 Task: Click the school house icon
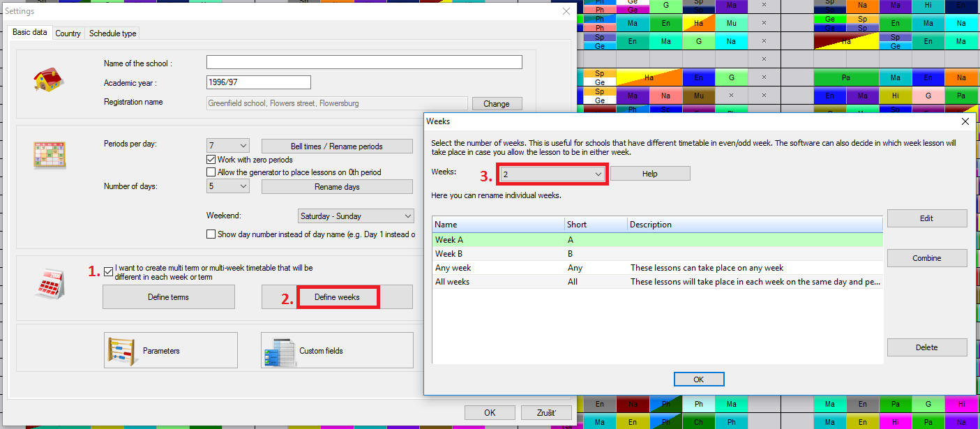click(49, 80)
